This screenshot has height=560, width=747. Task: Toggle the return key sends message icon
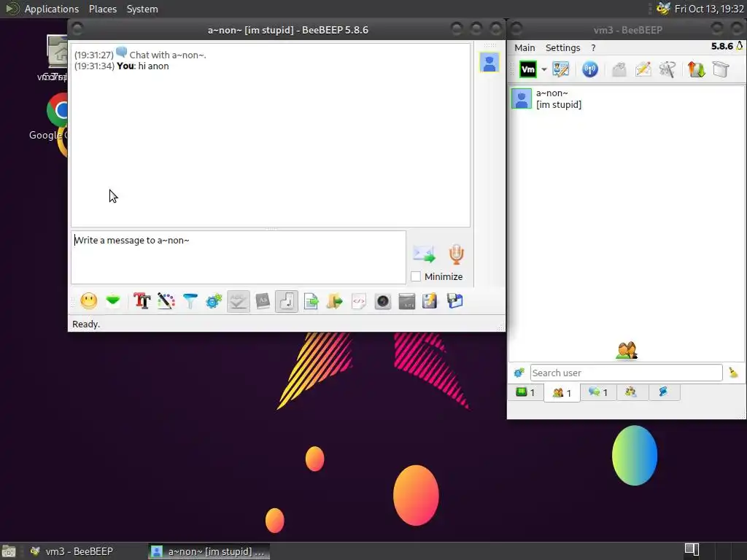(286, 301)
